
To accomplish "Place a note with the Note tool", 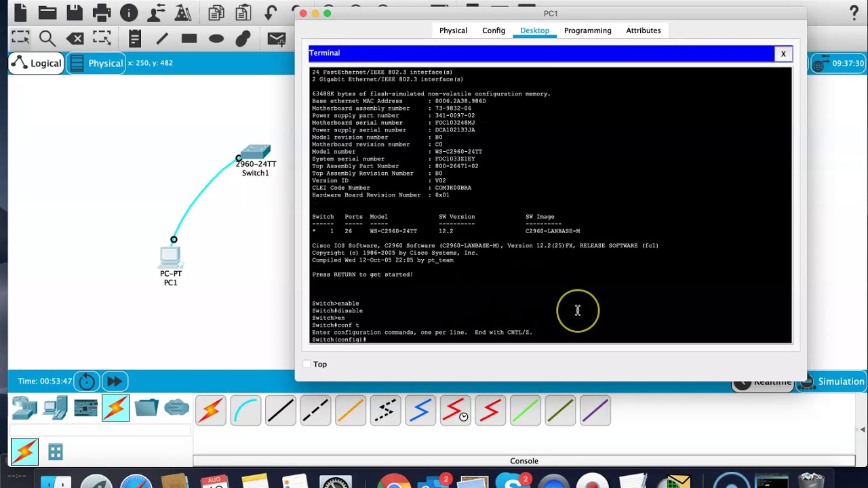I will pyautogui.click(x=135, y=39).
